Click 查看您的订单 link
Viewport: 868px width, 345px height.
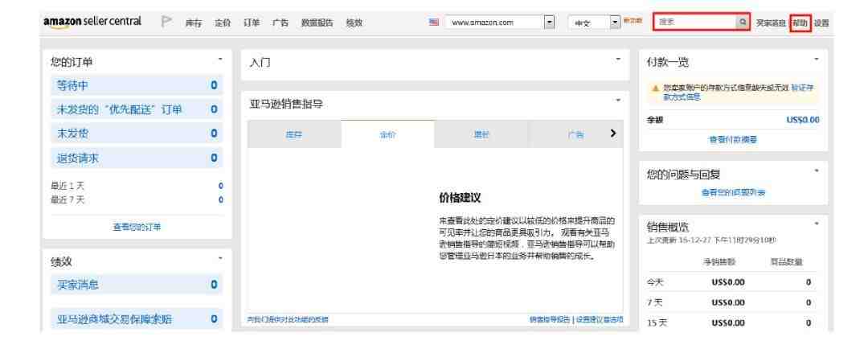(x=137, y=227)
